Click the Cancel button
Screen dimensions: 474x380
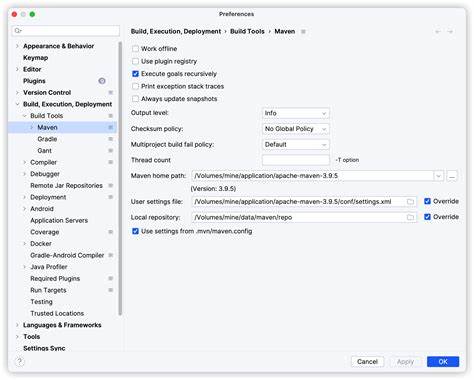[x=367, y=362]
